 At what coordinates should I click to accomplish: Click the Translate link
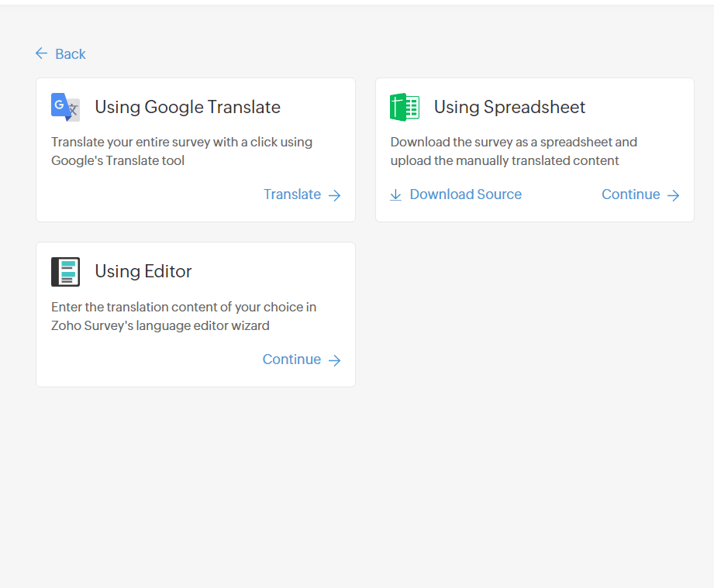tap(292, 194)
